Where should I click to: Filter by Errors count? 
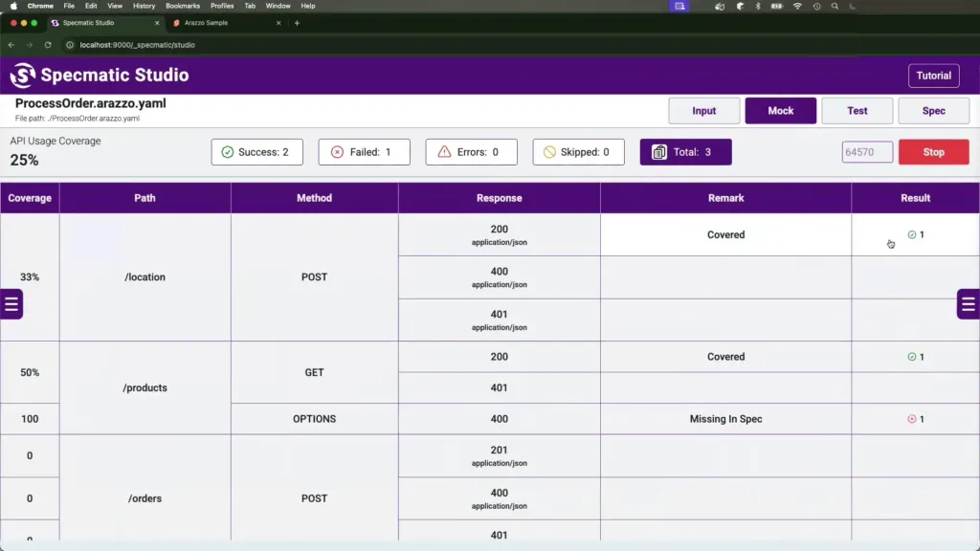[471, 152]
